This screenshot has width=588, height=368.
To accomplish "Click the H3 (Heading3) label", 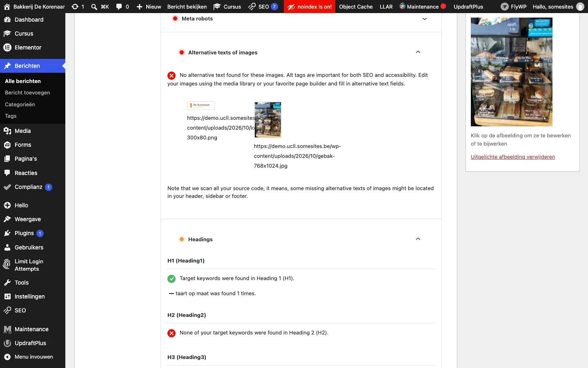I will [187, 357].
